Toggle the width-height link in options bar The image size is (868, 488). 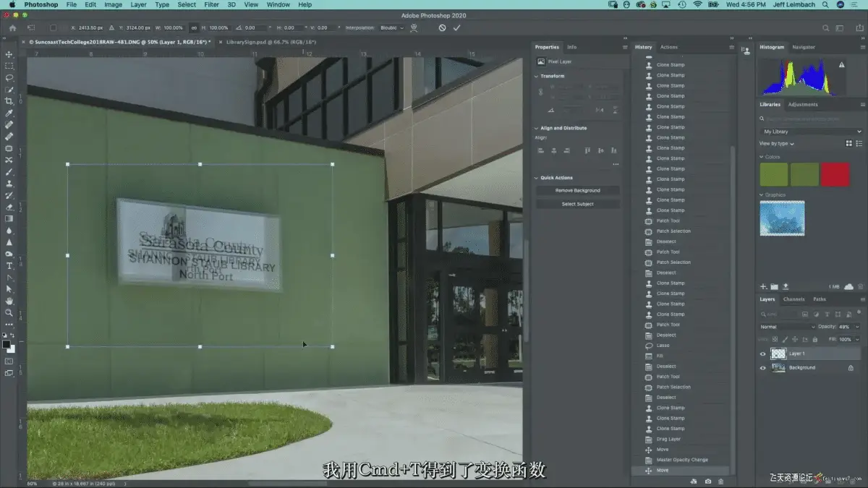tap(194, 27)
